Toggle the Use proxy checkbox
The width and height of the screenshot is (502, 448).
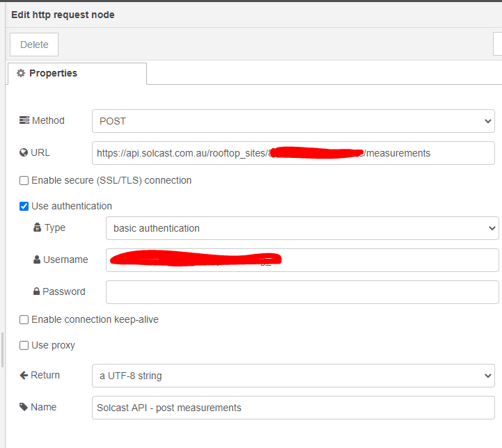[24, 345]
